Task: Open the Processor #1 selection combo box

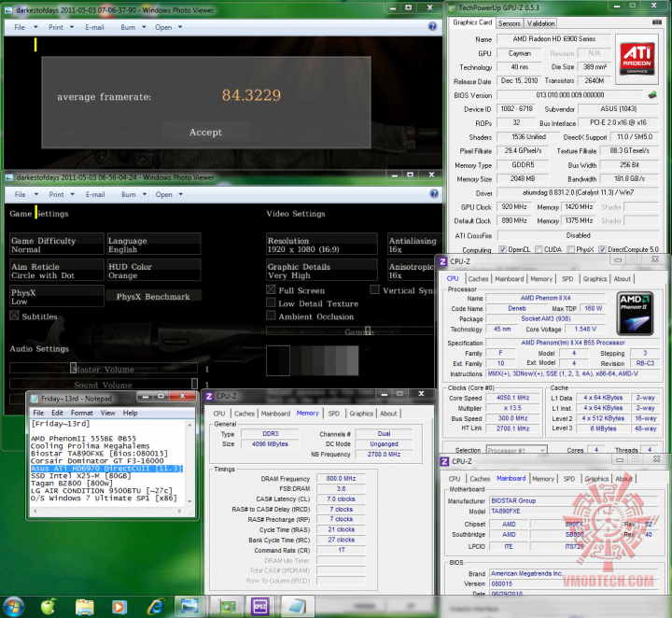Action: (x=516, y=450)
